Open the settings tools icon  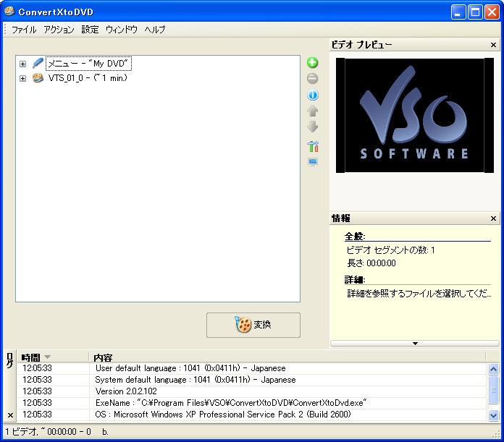point(313,147)
